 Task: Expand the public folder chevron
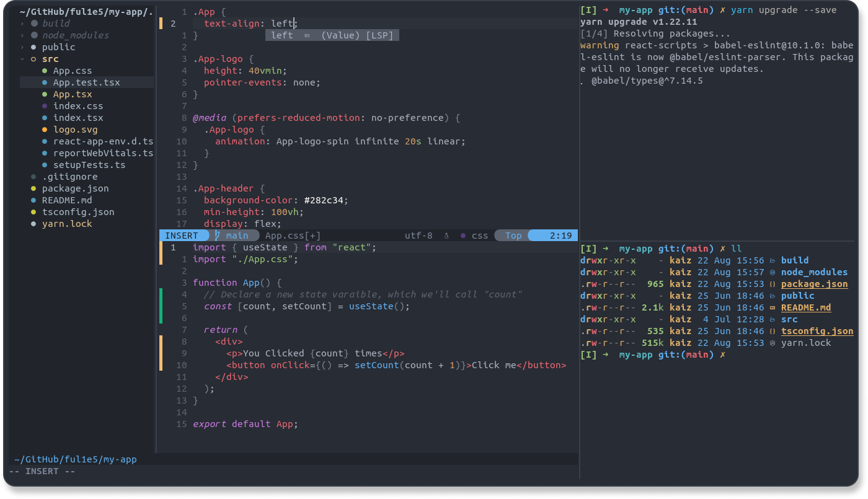click(x=22, y=47)
